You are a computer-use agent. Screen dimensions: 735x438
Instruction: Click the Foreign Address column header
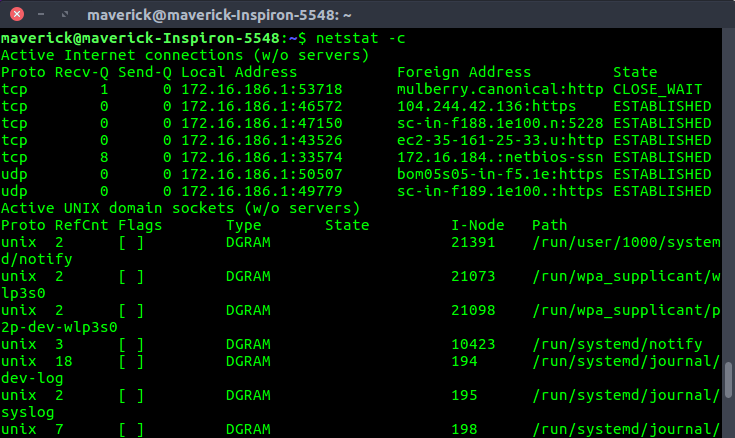464,72
